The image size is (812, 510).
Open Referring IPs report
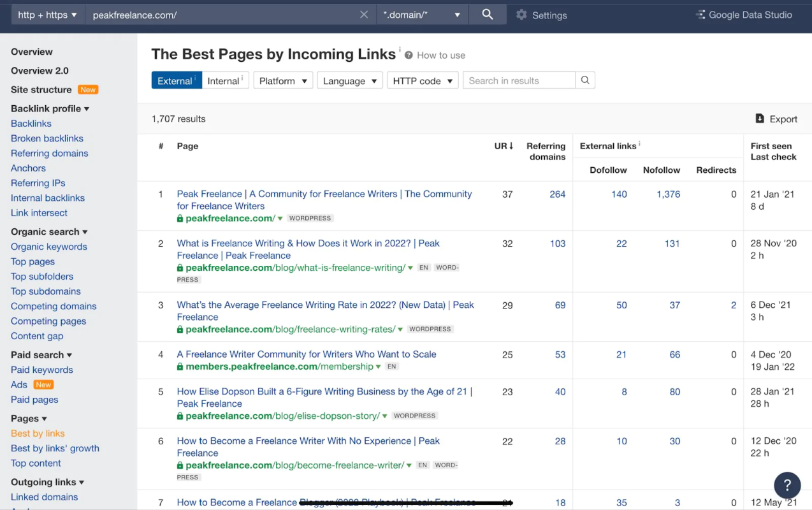point(38,183)
